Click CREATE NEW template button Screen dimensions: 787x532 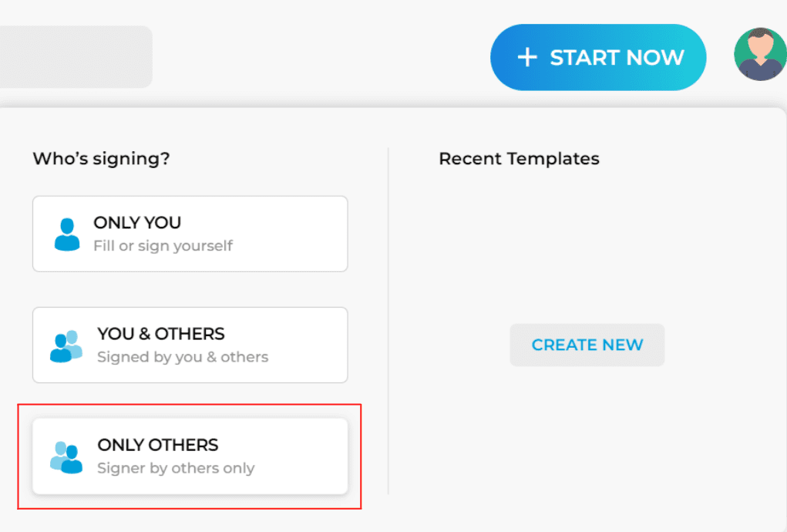click(587, 345)
